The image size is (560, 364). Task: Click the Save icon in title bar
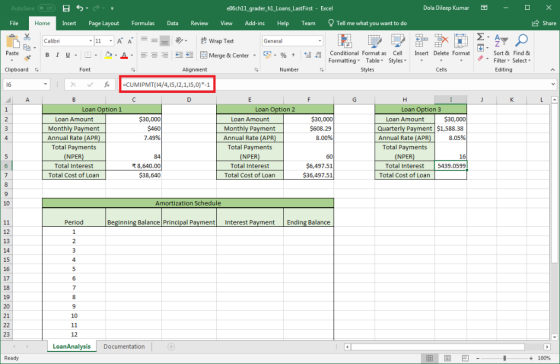coord(66,8)
